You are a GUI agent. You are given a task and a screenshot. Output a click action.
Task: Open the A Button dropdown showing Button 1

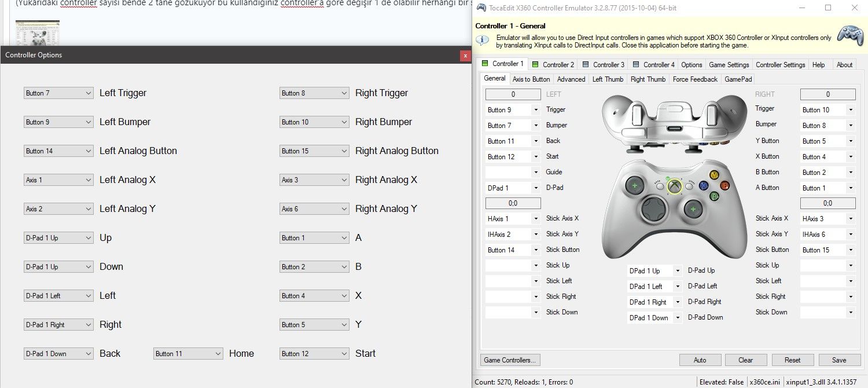(x=827, y=188)
